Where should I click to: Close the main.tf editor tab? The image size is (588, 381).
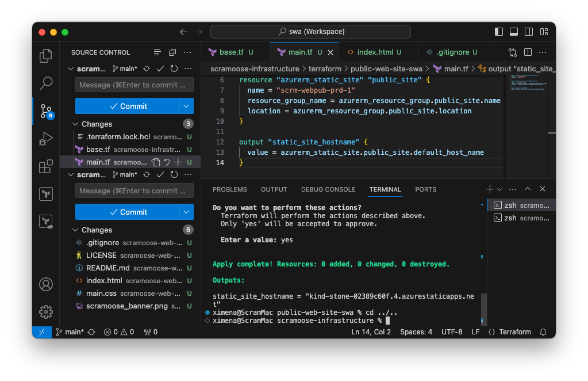tap(330, 52)
